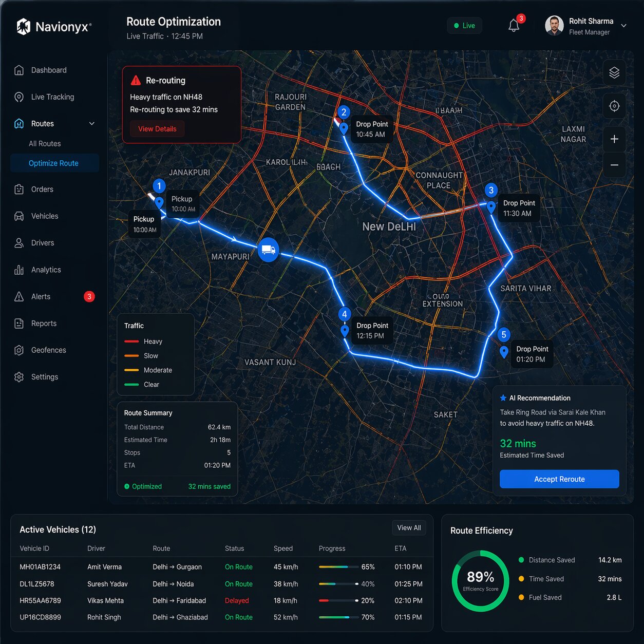This screenshot has width=644, height=644.
Task: Enable the Heavy traffic legend entry
Action: 153,341
